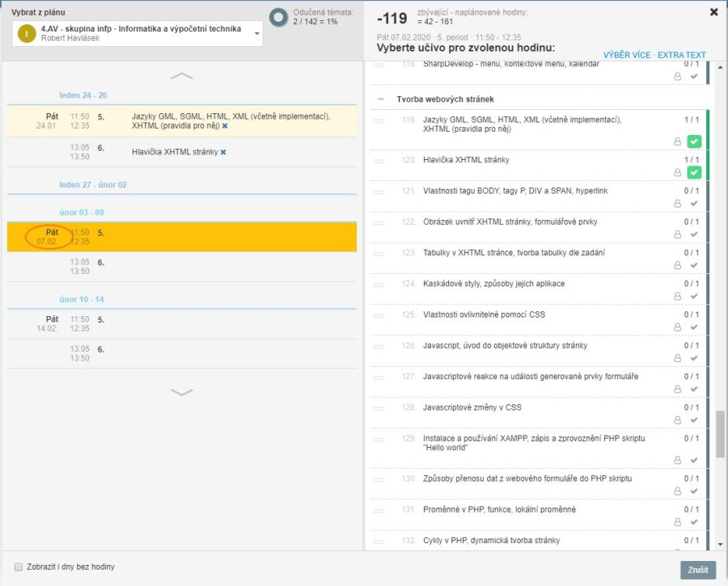Uncheck green checkmark for topic 120
The height and width of the screenshot is (586, 728).
coord(694,172)
